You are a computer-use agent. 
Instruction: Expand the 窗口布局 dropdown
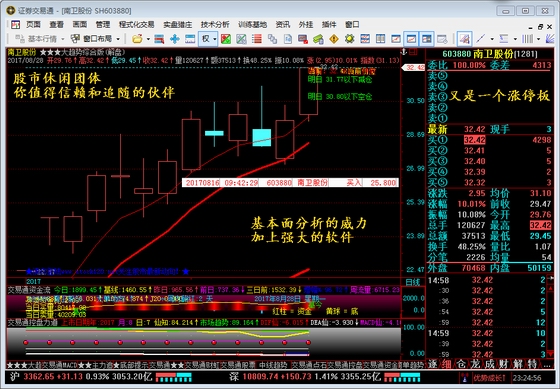tap(118, 39)
